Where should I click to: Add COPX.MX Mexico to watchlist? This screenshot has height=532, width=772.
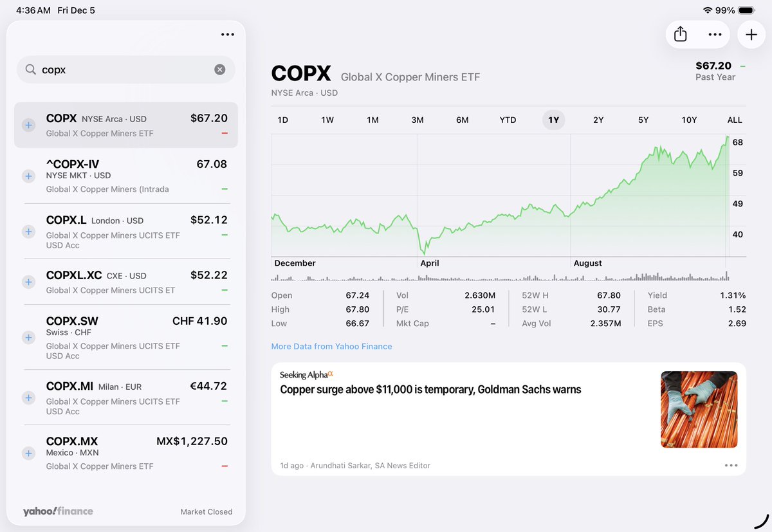click(28, 454)
